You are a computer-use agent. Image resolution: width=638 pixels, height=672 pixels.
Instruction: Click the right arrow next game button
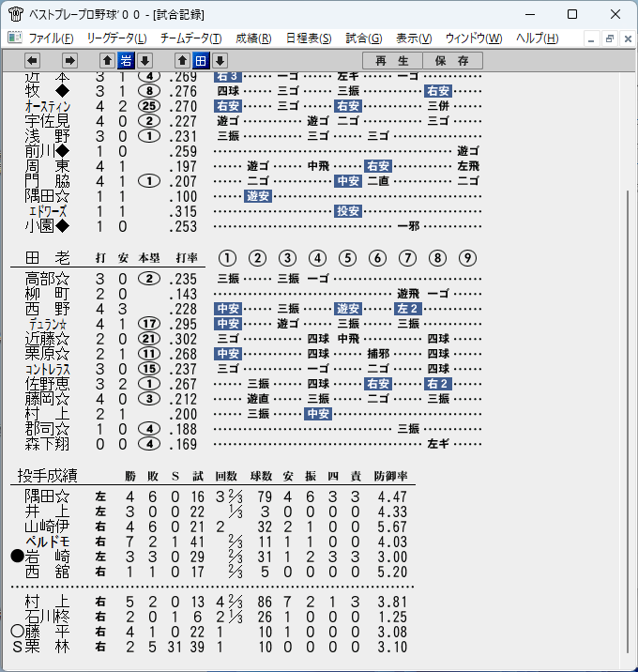69,60
